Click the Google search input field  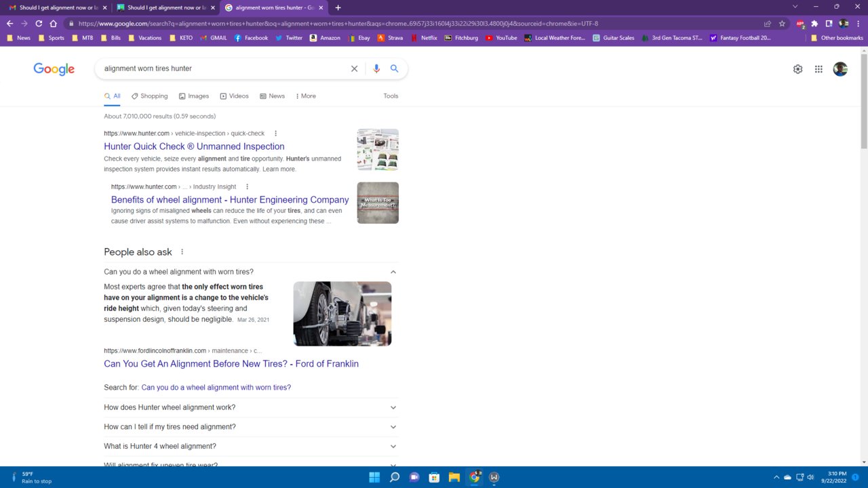pyautogui.click(x=224, y=68)
